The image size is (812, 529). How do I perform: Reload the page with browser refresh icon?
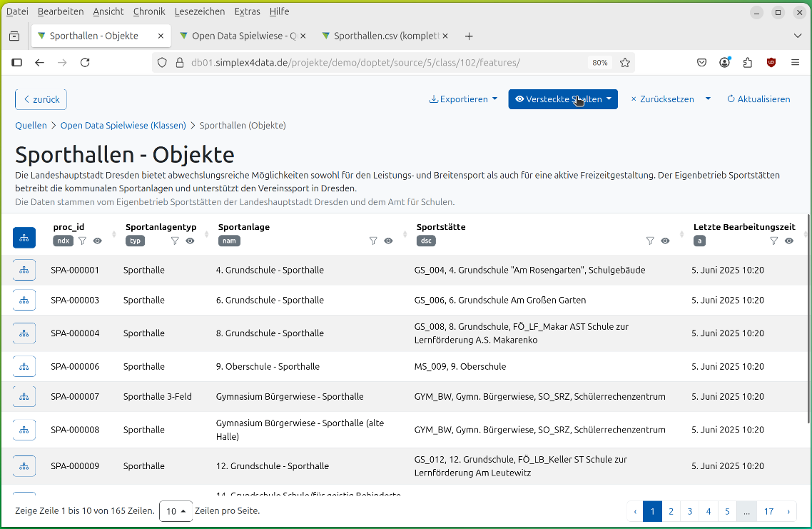[85, 62]
